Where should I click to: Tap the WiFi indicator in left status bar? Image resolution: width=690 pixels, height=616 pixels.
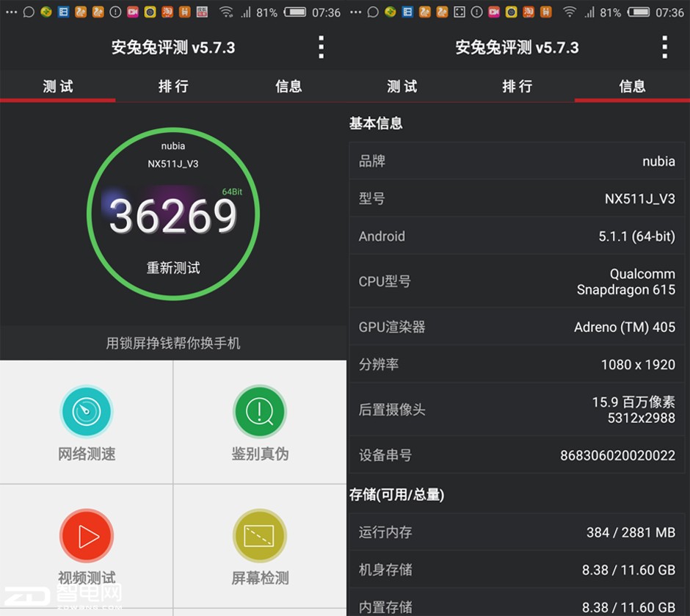coord(226,12)
